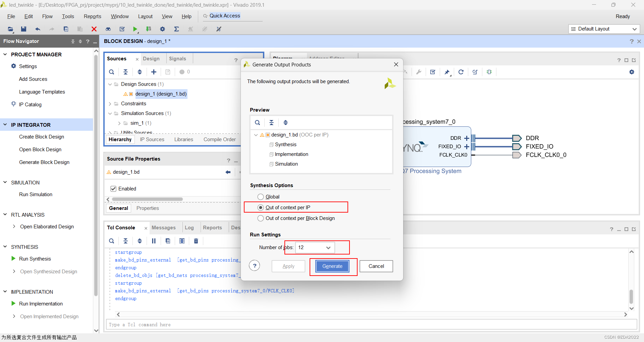Collapse all in Preview tree
The image size is (644, 342).
coord(271,122)
